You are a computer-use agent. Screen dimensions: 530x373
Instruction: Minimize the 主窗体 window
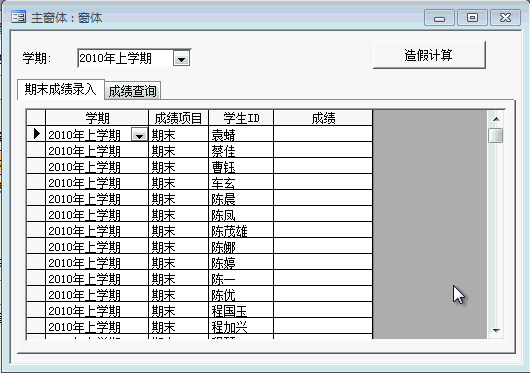coord(439,18)
